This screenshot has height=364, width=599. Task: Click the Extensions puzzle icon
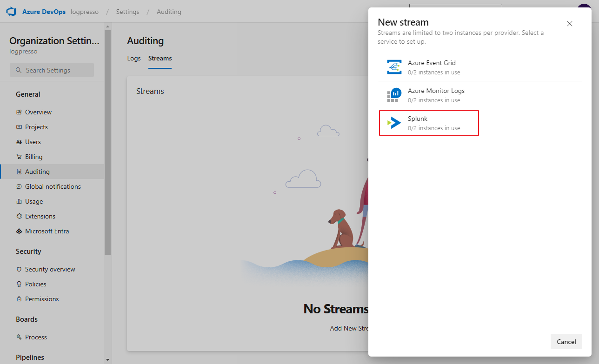pos(19,216)
